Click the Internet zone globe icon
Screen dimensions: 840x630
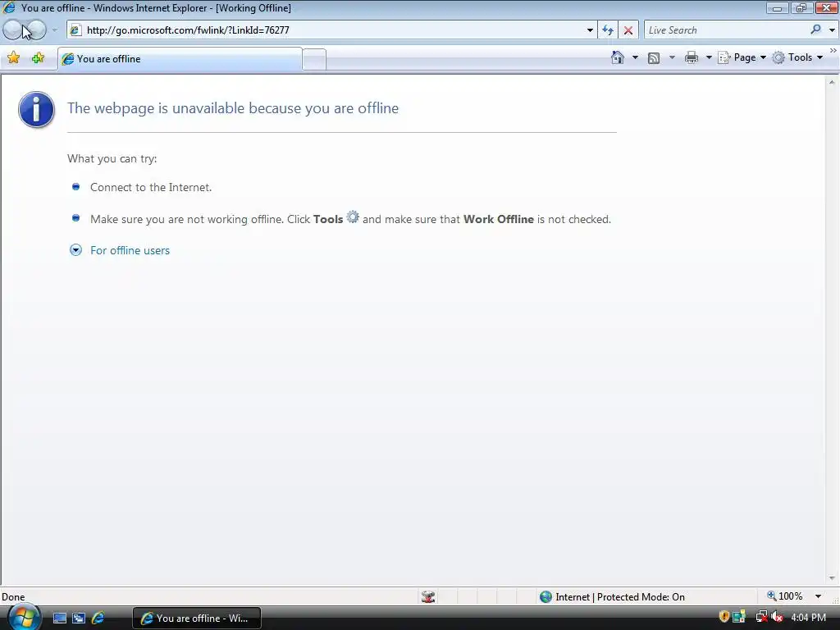[546, 597]
